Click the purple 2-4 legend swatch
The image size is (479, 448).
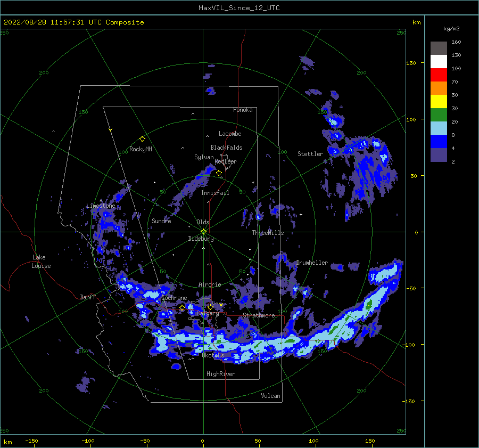tap(439, 155)
